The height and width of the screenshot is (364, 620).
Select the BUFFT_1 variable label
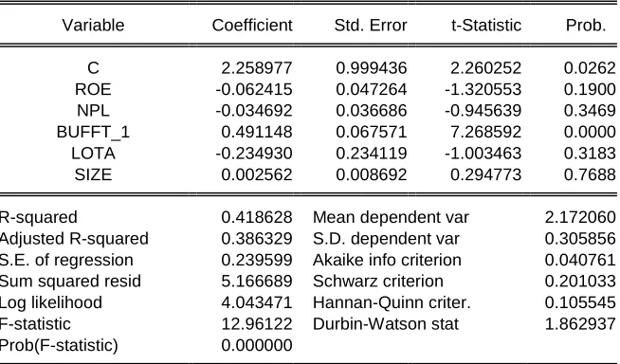point(93,132)
